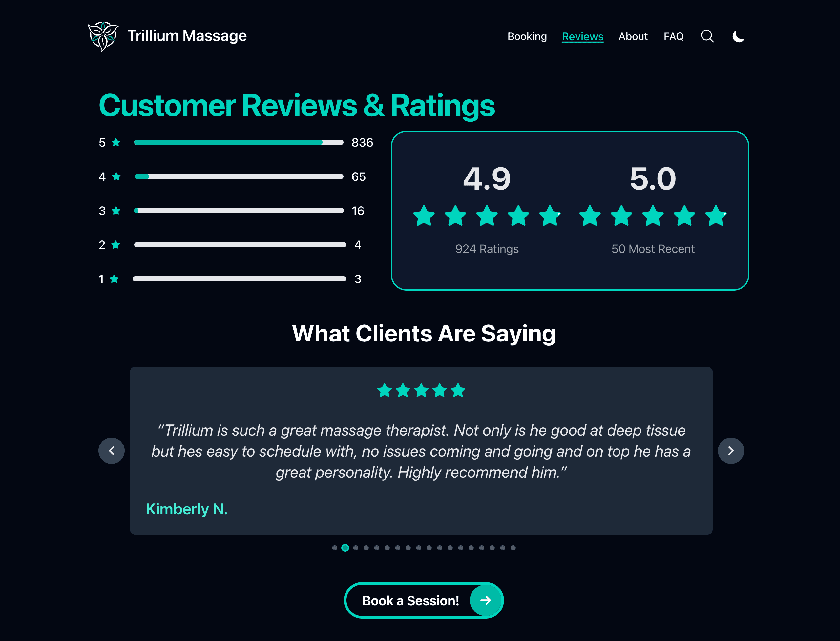Select the first carousel dot indicator
Image resolution: width=840 pixels, height=641 pixels.
[335, 548]
